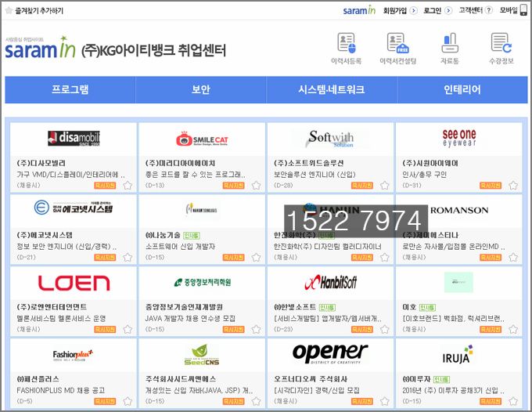Favorite the 오프너디오씨 주식회사 posting star
Viewport: 532px width, 412px height.
384,402
